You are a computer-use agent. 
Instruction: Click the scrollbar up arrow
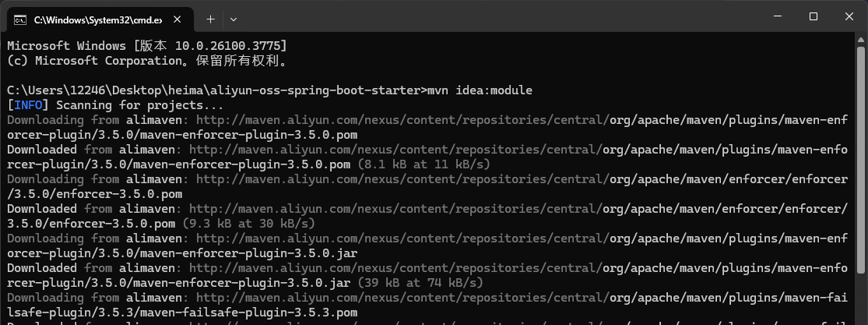coord(862,38)
